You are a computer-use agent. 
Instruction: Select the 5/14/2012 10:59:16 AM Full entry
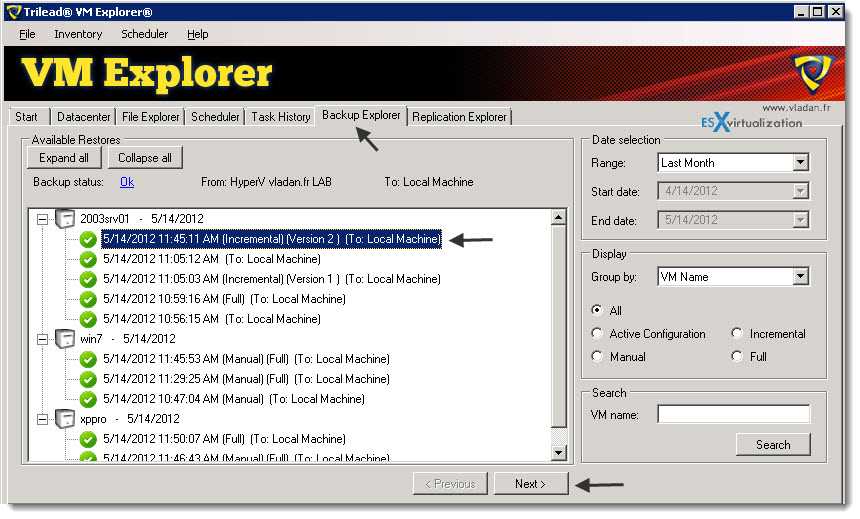[224, 299]
